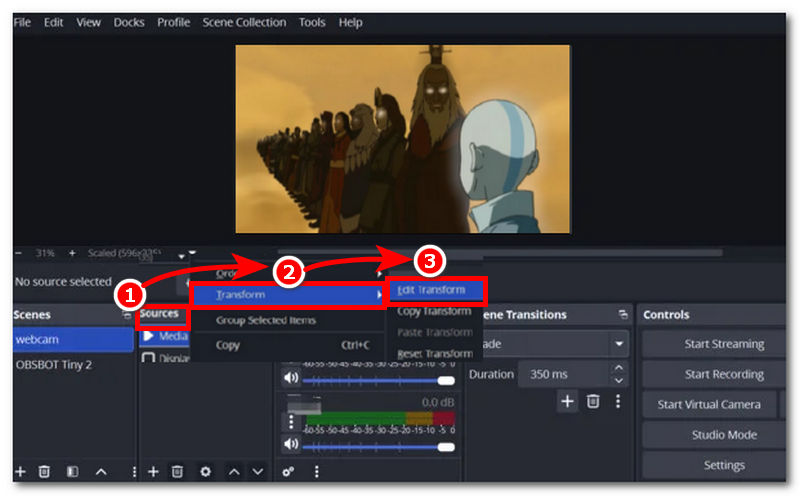Open the Edit menu

53,22
